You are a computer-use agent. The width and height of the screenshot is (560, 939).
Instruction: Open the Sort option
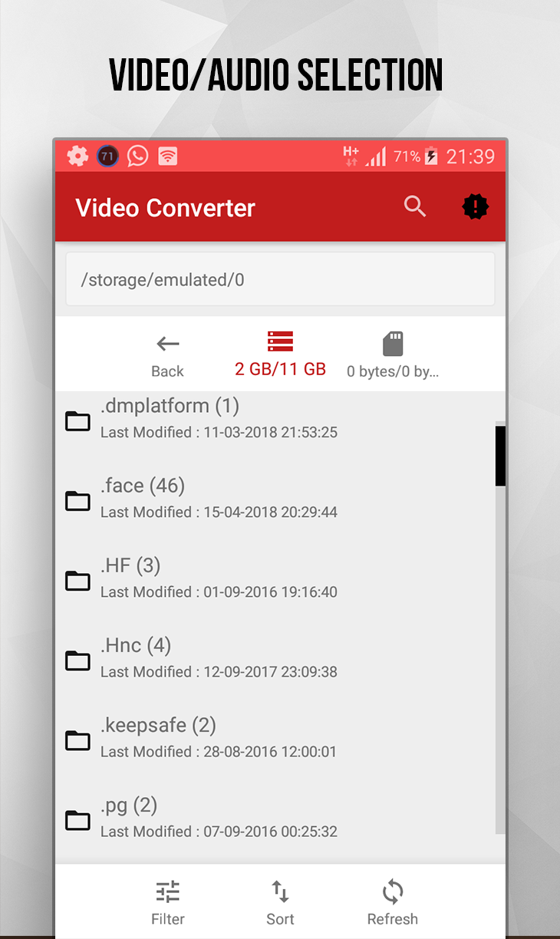point(280,891)
